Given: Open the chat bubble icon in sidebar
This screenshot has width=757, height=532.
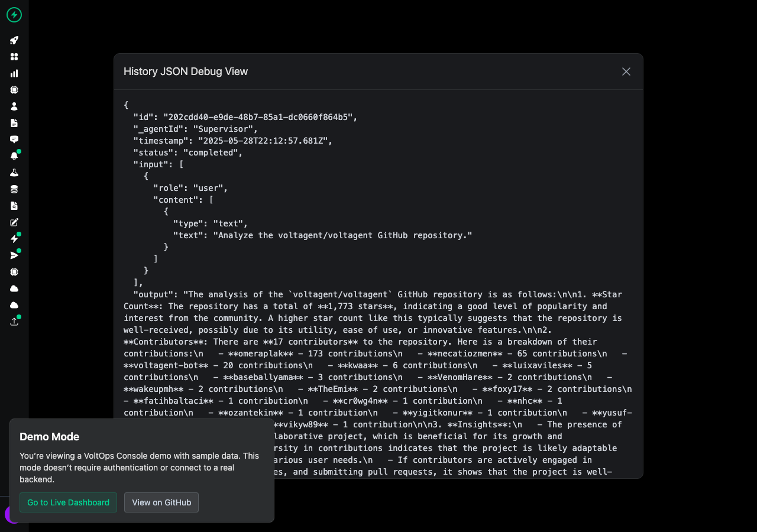Looking at the screenshot, I should point(14,140).
